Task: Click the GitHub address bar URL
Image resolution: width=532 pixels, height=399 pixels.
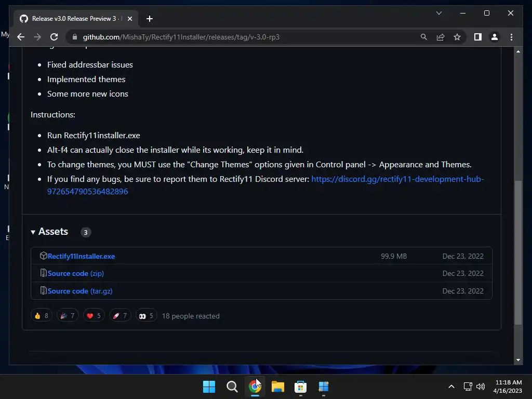Action: [181, 37]
